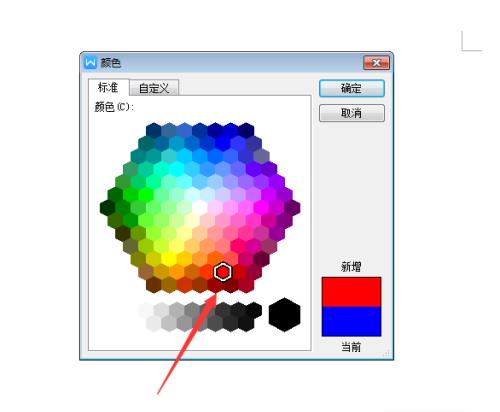Pick the cyan hexagon swatch
The image size is (500, 412).
(176, 169)
